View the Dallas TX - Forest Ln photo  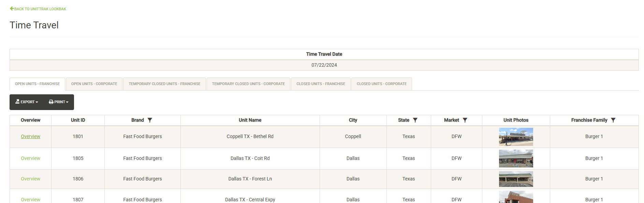tap(516, 179)
